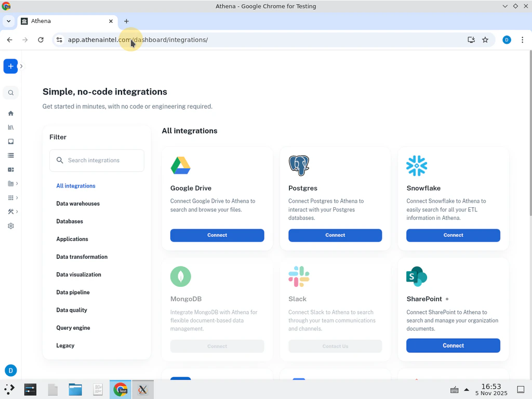This screenshot has width=532, height=399.
Task: Open the settings gear icon in sidebar
Action: [x=11, y=226]
